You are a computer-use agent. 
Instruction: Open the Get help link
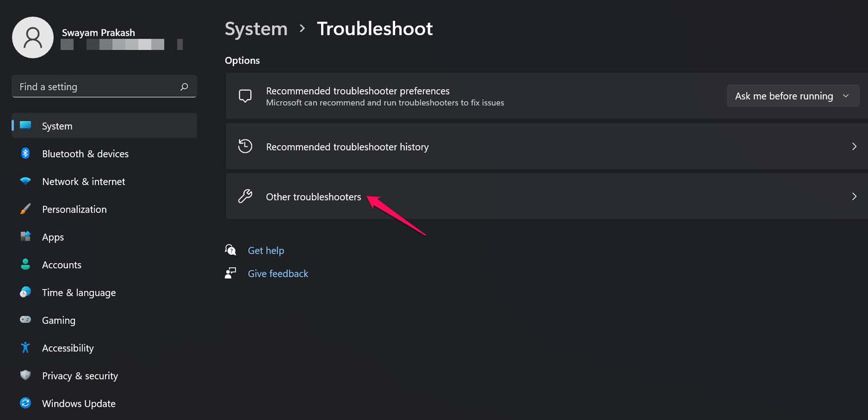(x=266, y=250)
